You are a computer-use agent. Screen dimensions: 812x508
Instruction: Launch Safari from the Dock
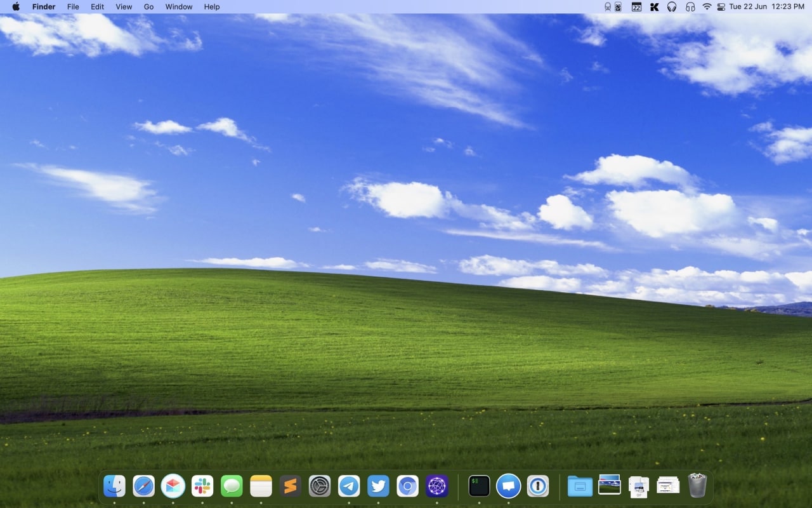pyautogui.click(x=144, y=486)
